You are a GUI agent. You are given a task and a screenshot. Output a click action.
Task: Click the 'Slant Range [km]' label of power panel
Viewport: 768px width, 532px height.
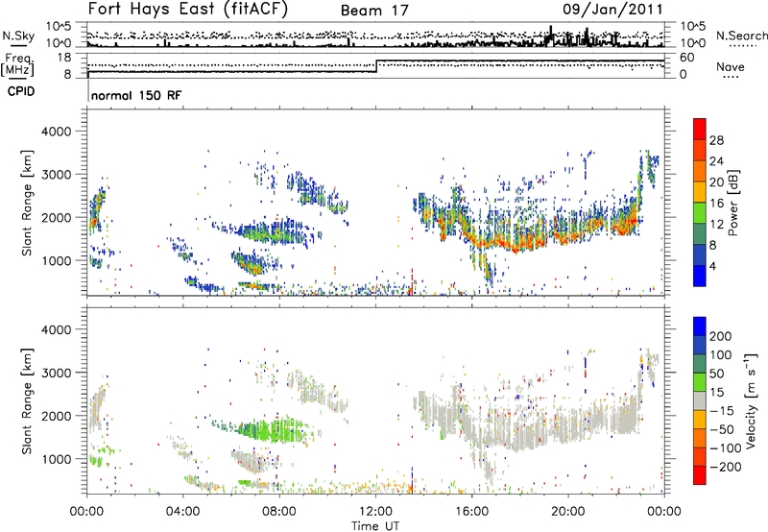coord(27,203)
